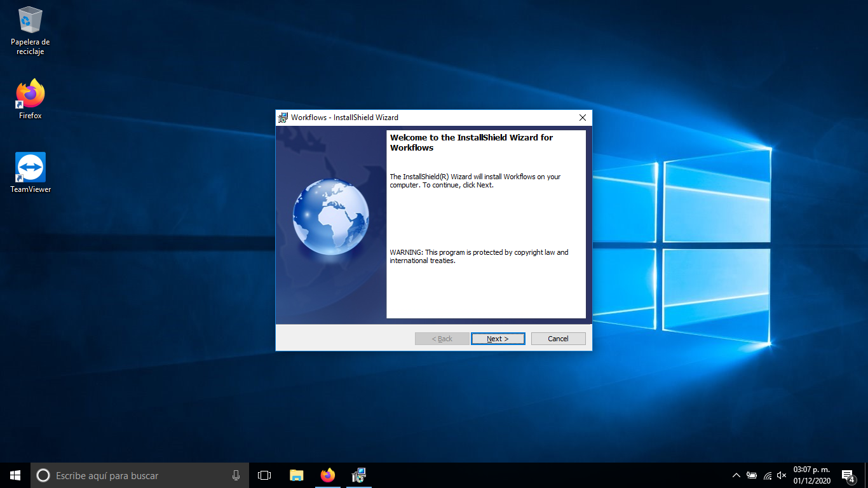The image size is (868, 488).
Task: Click the 'Escribe aquí para buscar' search box
Action: [x=133, y=475]
